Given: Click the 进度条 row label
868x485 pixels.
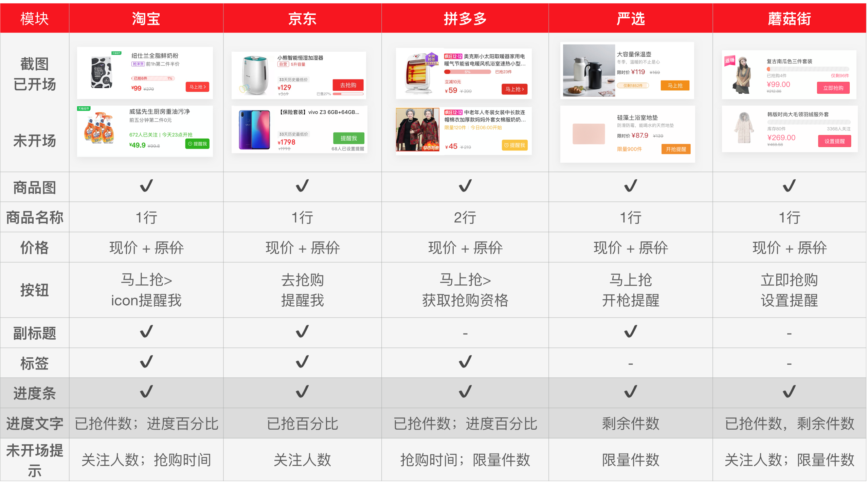Looking at the screenshot, I should pos(35,393).
